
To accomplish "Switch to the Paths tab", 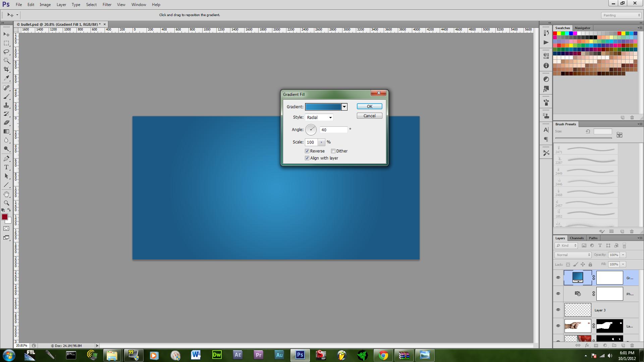I will pyautogui.click(x=593, y=238).
